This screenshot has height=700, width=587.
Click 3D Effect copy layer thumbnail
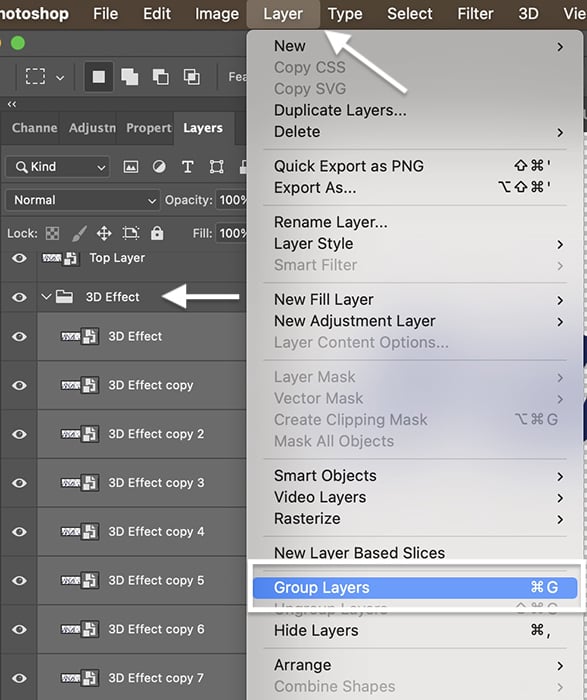79,385
